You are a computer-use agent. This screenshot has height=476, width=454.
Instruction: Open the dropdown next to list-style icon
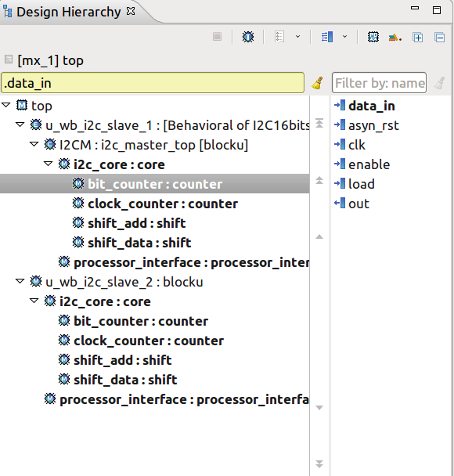point(298,37)
